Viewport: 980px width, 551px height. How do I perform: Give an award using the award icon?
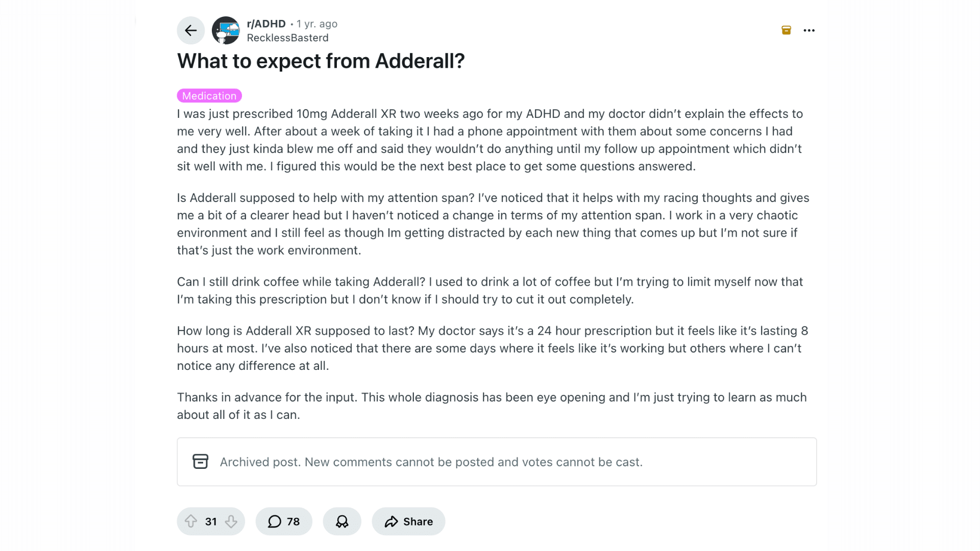[342, 521]
